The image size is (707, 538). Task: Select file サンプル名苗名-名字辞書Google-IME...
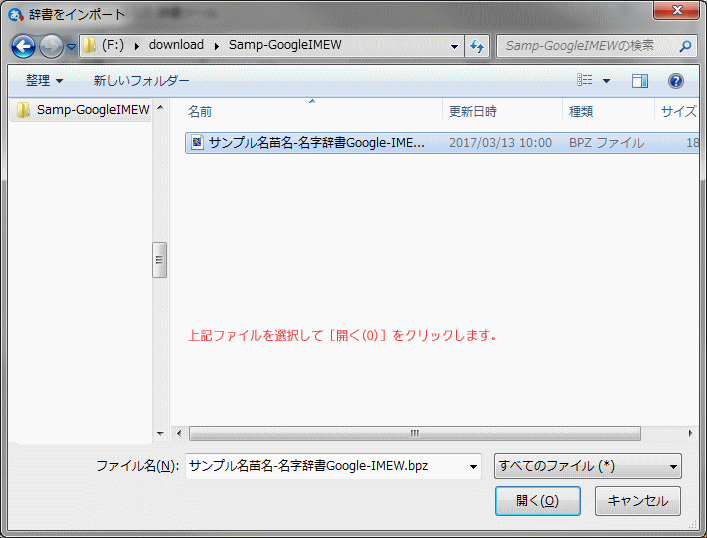point(317,143)
